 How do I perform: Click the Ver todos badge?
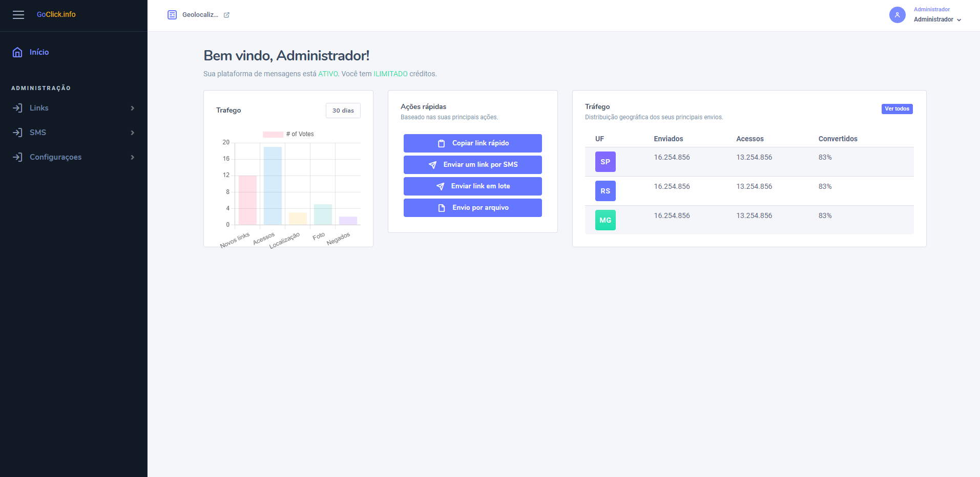coord(896,109)
